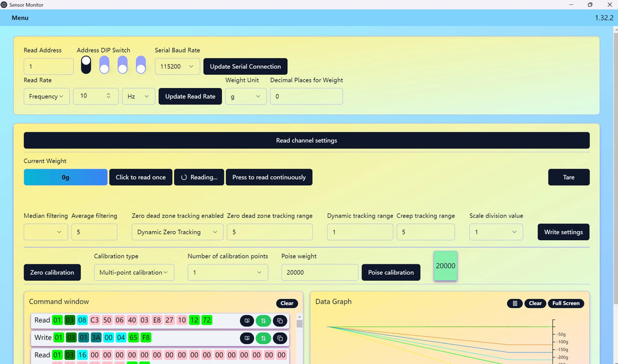This screenshot has width=618, height=364.
Task: Pause the Data Graph
Action: point(515,303)
